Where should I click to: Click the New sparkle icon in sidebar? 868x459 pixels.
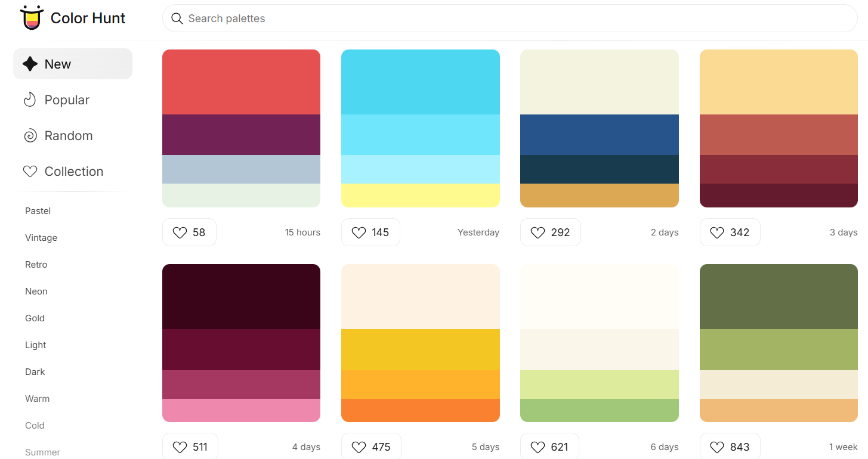[x=30, y=64]
